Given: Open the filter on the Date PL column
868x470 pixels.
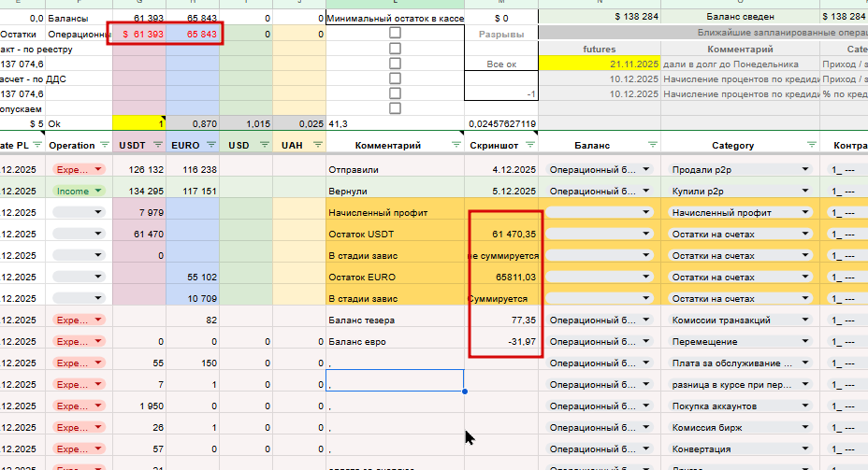Looking at the screenshot, I should pos(37,145).
